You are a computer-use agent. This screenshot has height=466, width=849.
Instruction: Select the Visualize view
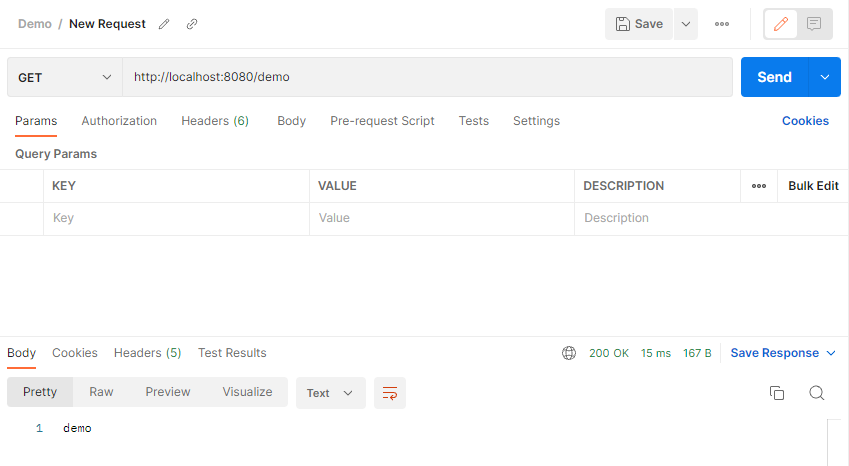247,392
